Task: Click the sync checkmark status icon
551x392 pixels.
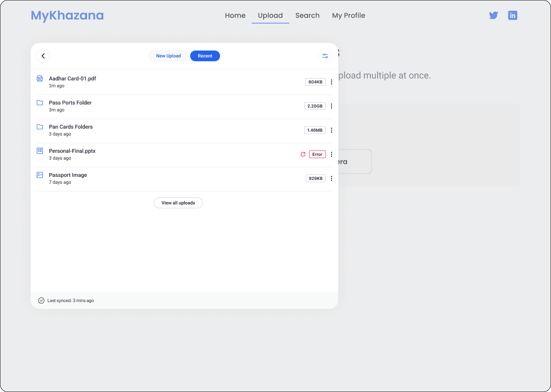Action: click(x=41, y=301)
